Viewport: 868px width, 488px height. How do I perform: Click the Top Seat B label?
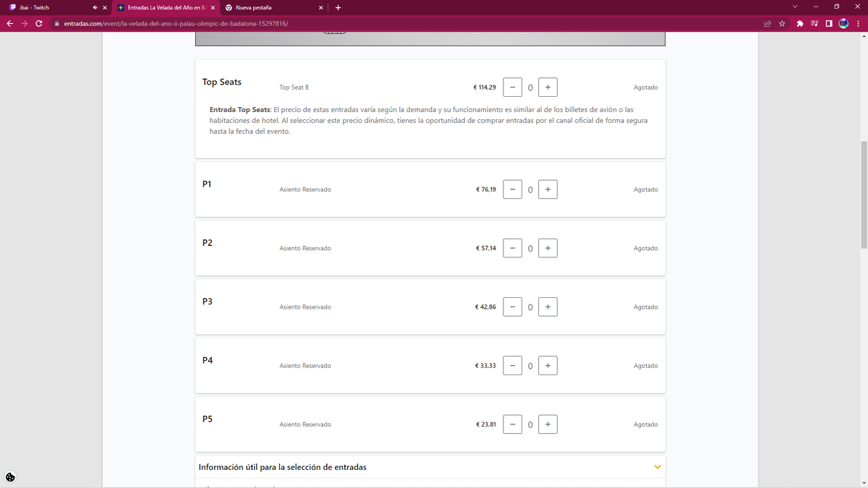point(294,87)
